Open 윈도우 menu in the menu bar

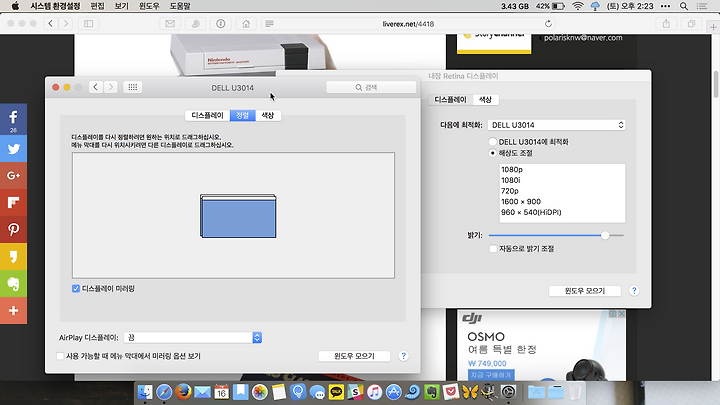pos(149,6)
